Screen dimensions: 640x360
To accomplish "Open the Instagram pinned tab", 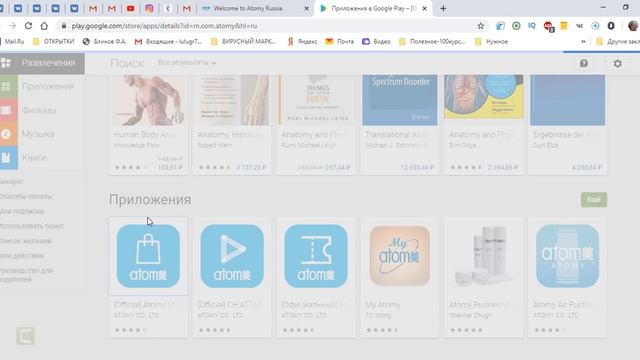I will point(149,8).
